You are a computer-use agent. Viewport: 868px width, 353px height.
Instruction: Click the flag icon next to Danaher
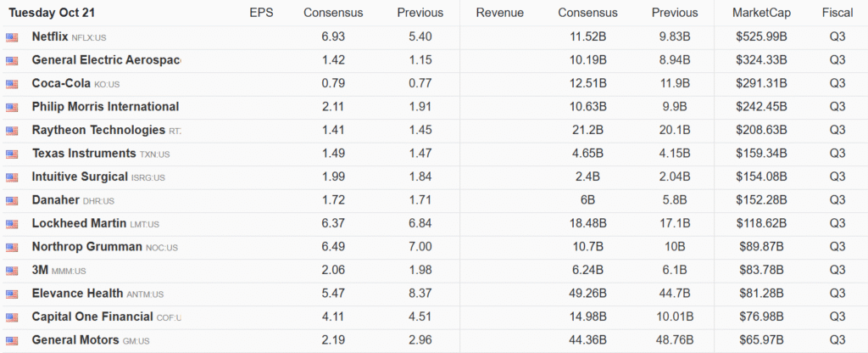[12, 201]
